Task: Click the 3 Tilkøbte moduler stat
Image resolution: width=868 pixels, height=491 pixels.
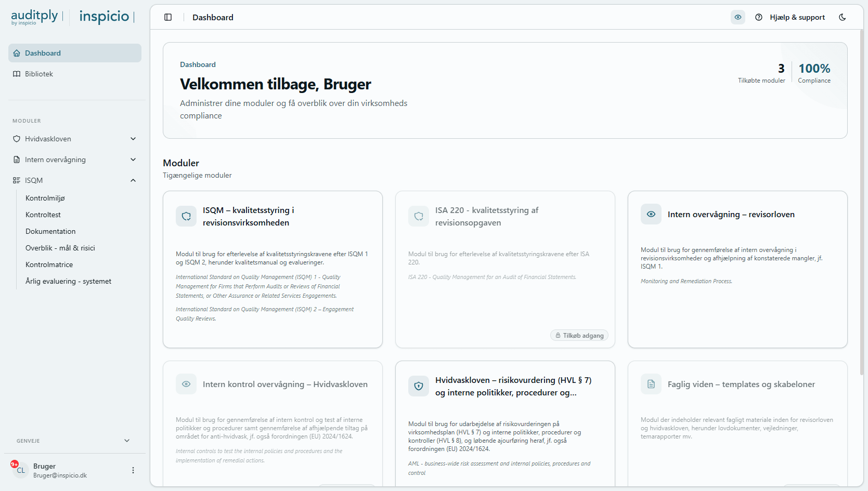Action: tap(761, 73)
